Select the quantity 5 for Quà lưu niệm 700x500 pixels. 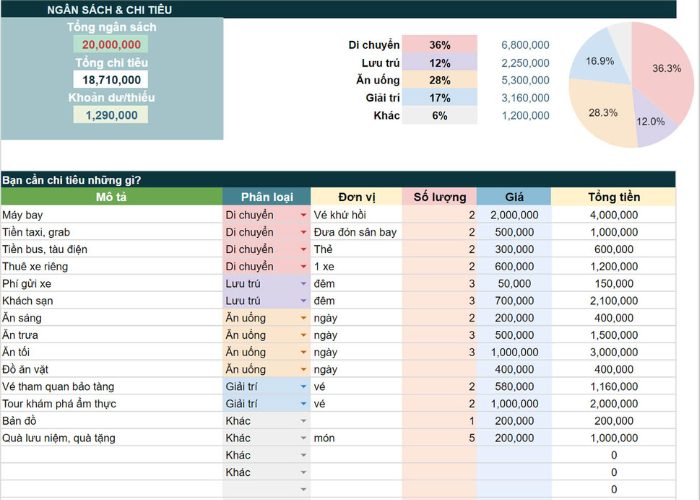click(439, 438)
